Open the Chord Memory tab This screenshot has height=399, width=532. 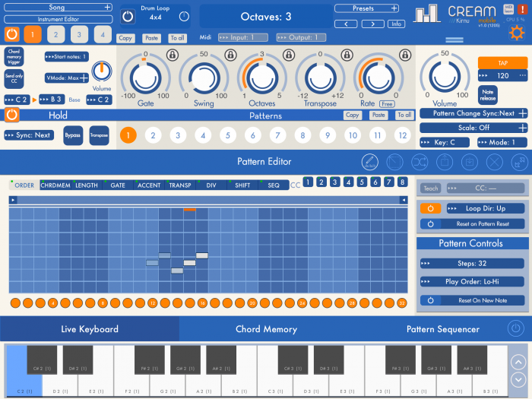tap(266, 329)
